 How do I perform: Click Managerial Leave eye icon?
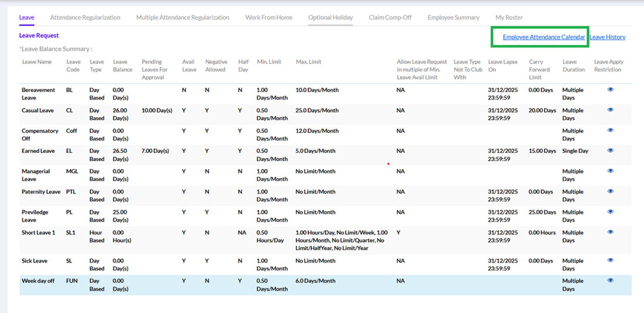(x=610, y=171)
